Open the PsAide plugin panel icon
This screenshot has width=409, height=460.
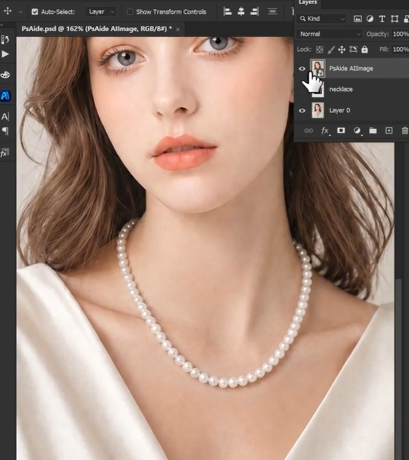point(5,96)
